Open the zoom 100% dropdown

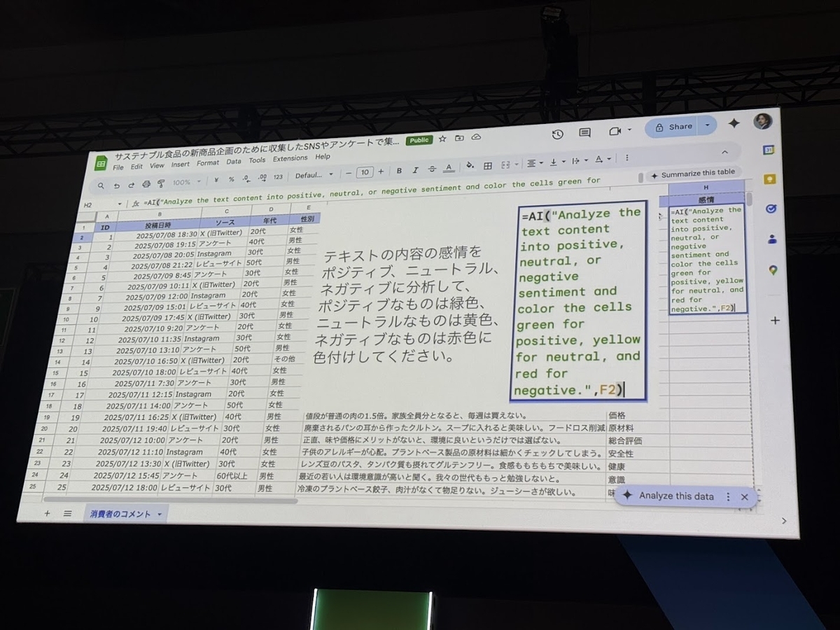(186, 183)
